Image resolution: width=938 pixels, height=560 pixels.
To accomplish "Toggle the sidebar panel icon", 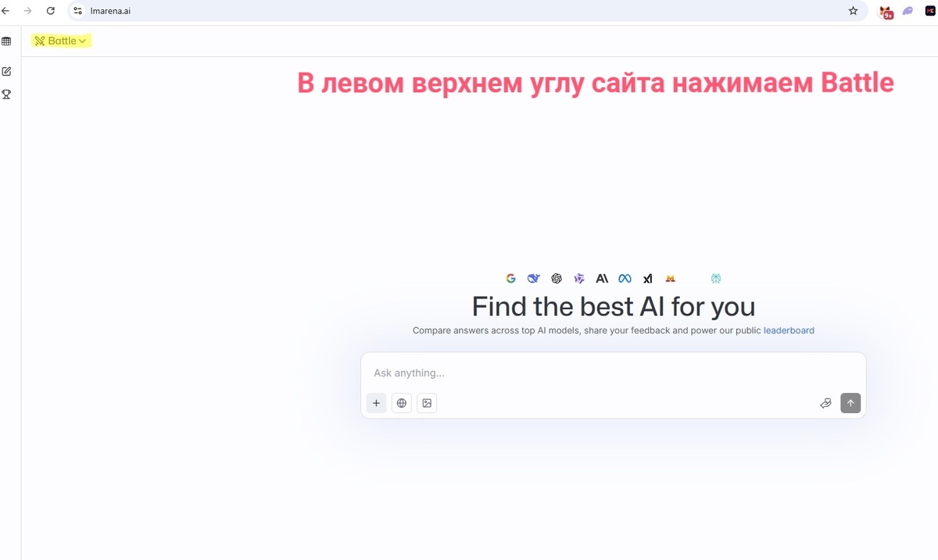I will tap(6, 41).
